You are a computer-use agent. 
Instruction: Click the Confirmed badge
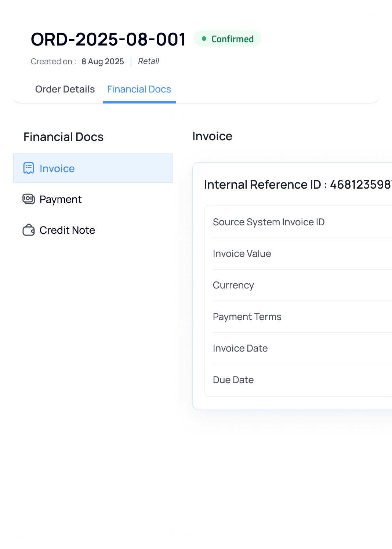(x=227, y=39)
